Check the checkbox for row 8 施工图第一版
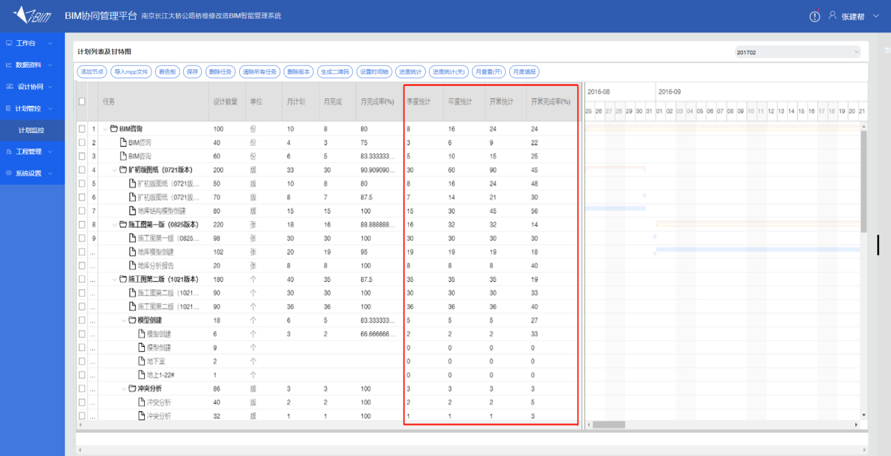891x456 pixels. 82,225
